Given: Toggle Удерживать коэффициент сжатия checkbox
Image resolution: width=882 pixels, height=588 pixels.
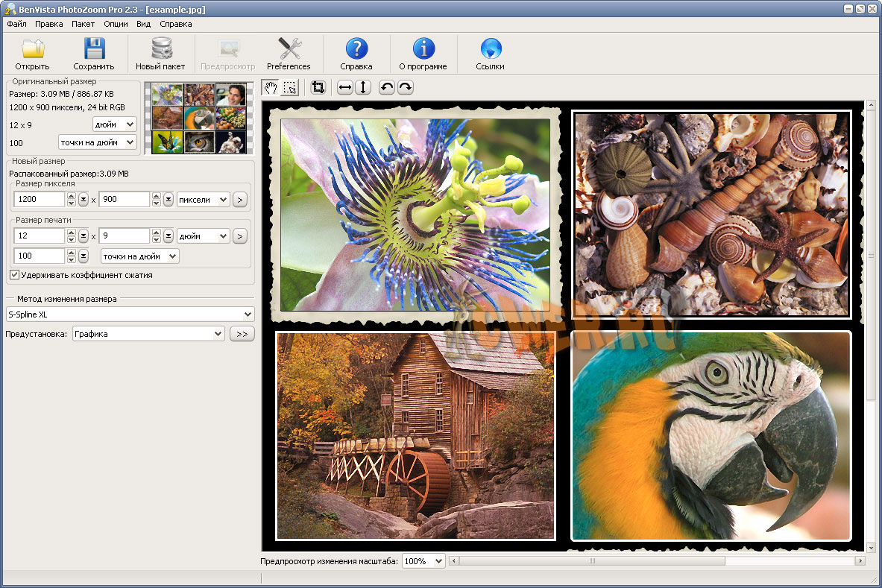Looking at the screenshot, I should [x=14, y=275].
